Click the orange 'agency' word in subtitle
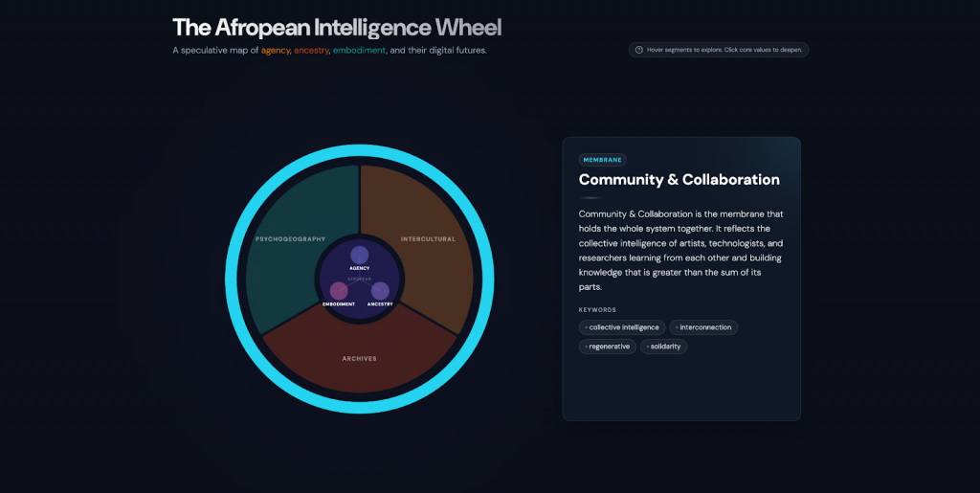This screenshot has width=980, height=493. 275,51
